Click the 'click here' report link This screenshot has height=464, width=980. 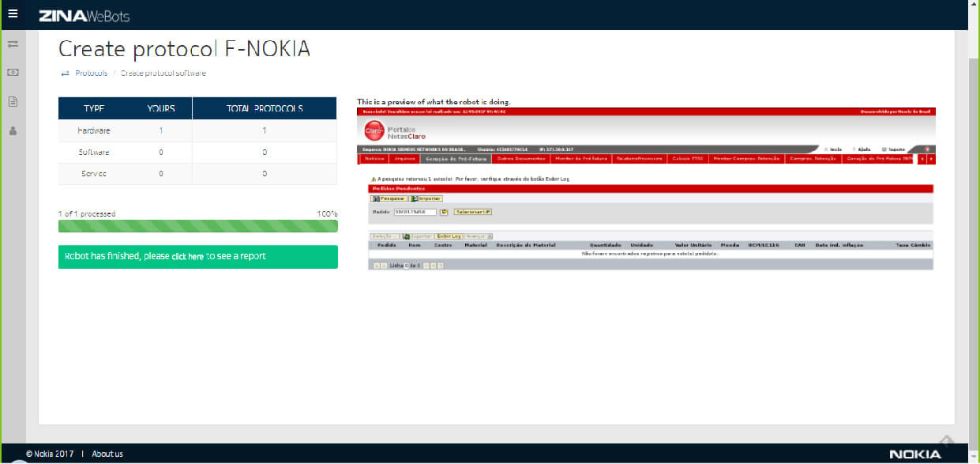click(187, 257)
